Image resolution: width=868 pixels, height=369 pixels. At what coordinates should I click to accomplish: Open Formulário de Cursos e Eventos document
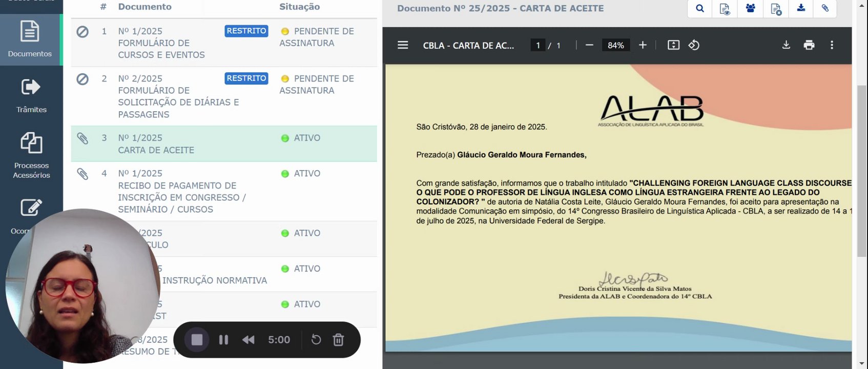pos(161,43)
